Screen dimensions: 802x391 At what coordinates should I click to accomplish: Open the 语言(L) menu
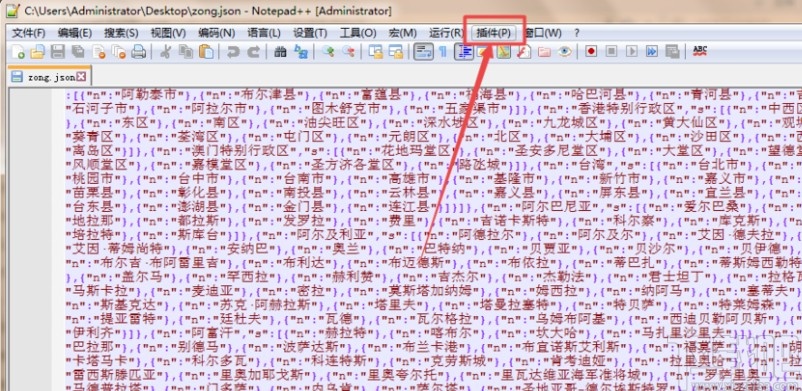[x=264, y=33]
